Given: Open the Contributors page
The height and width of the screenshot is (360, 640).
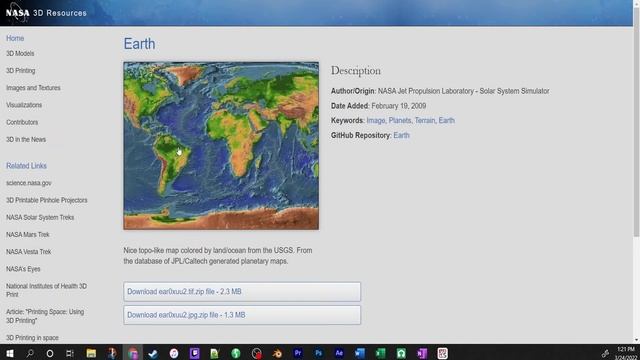Looking at the screenshot, I should pyautogui.click(x=22, y=122).
